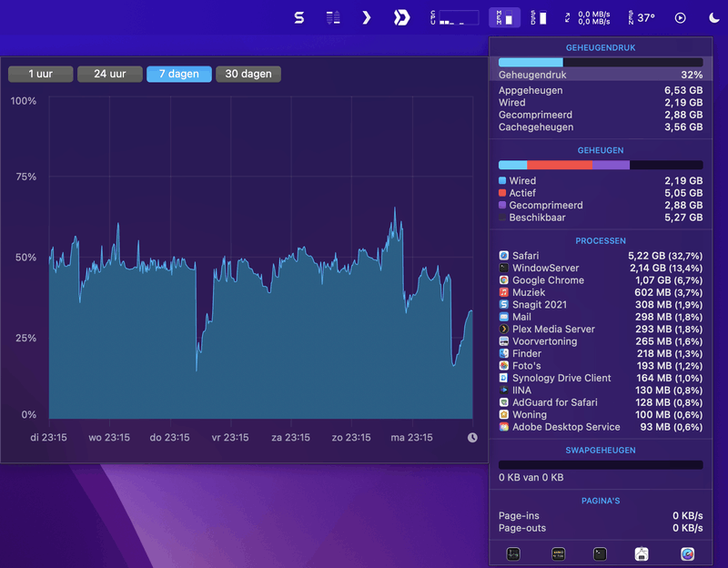Click the segmented Geheugen usage bar

pyautogui.click(x=601, y=165)
